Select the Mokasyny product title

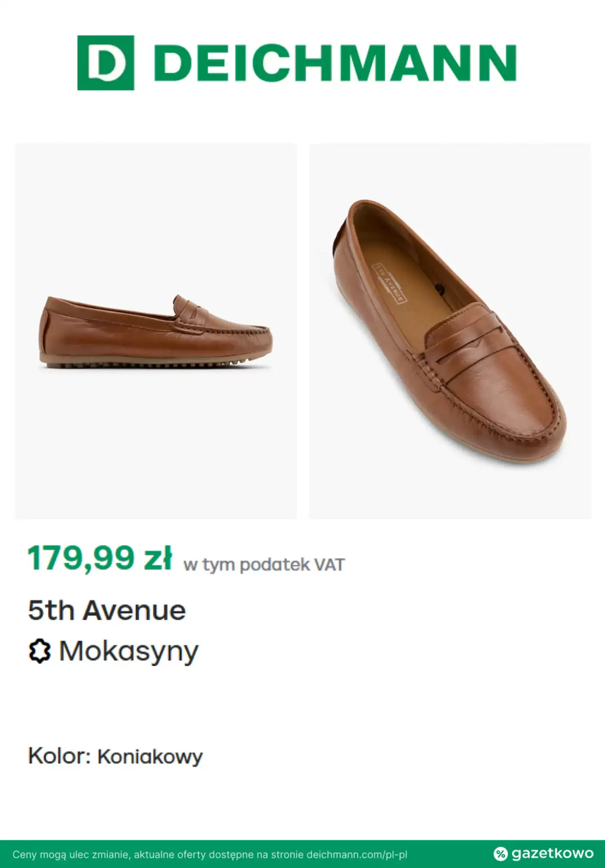(128, 651)
